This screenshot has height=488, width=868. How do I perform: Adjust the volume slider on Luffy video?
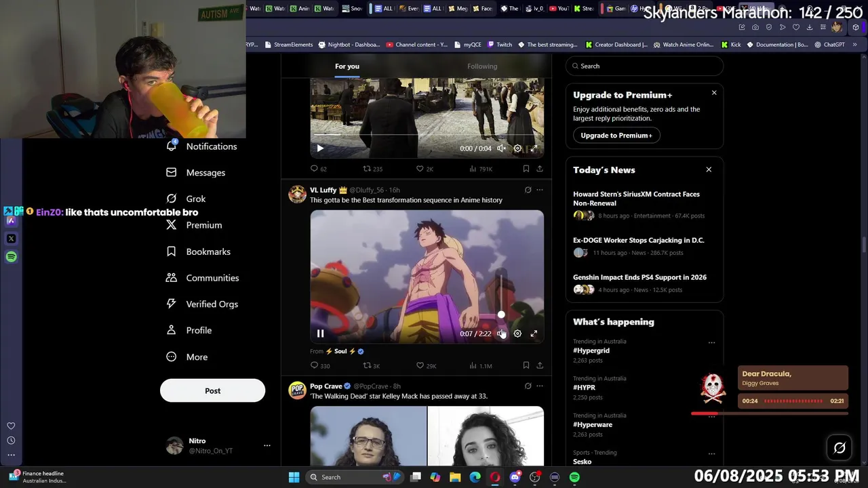click(501, 314)
